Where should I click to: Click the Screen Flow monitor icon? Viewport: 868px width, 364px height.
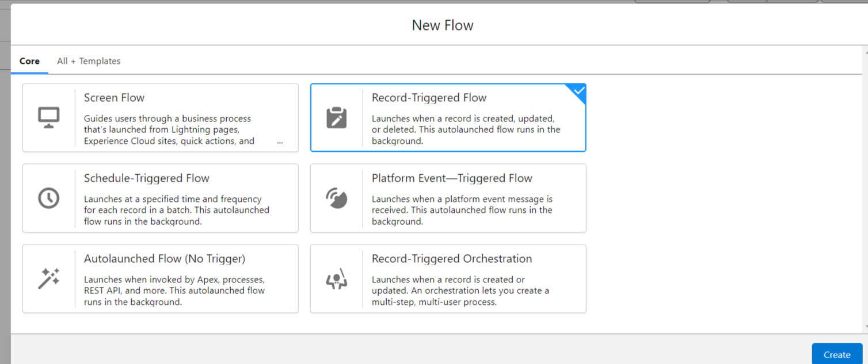click(x=49, y=117)
